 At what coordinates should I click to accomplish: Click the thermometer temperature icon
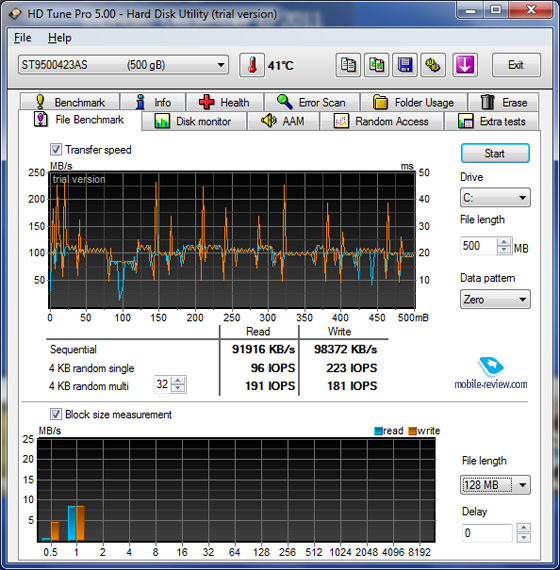click(252, 65)
